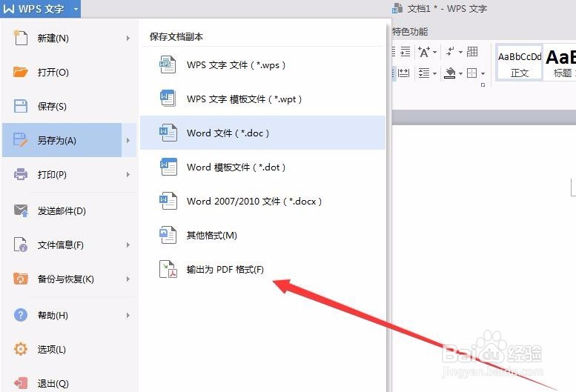Click the increase indent icon in ribbon

coord(405,52)
